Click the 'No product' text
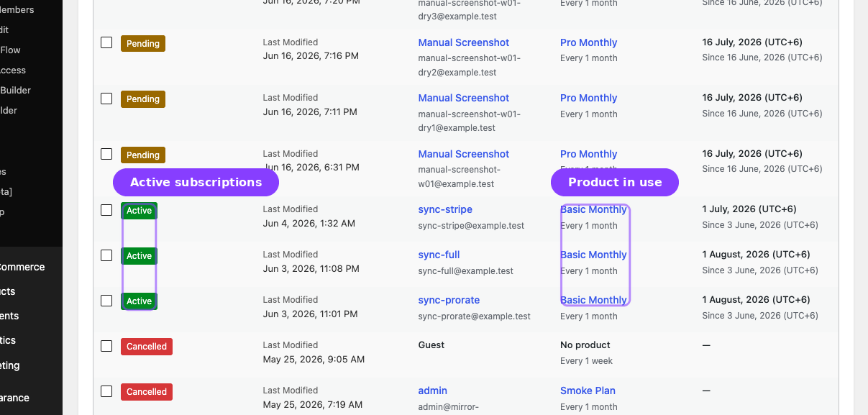 pyautogui.click(x=585, y=345)
